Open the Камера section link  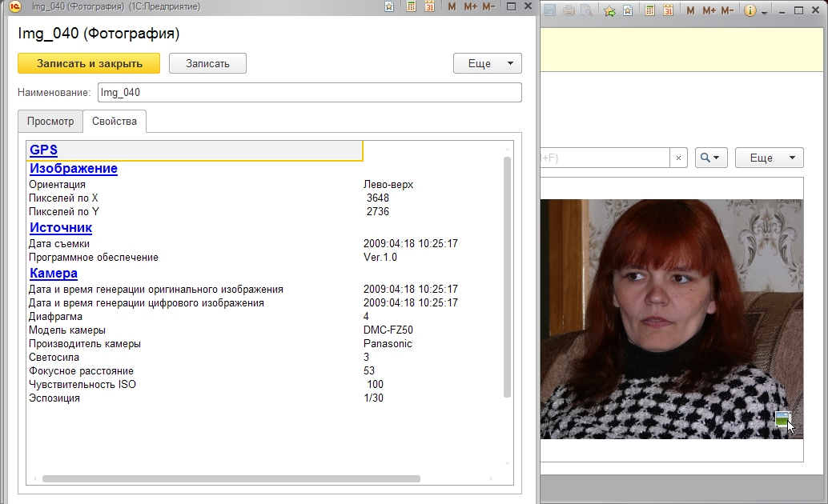[x=53, y=274]
